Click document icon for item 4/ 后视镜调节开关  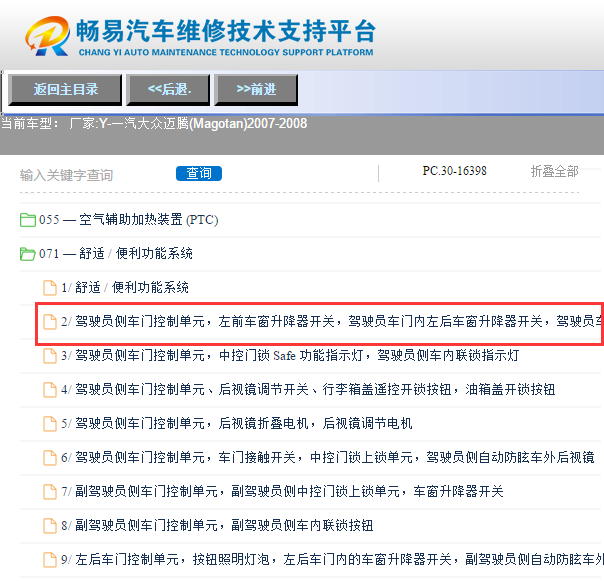(50, 390)
